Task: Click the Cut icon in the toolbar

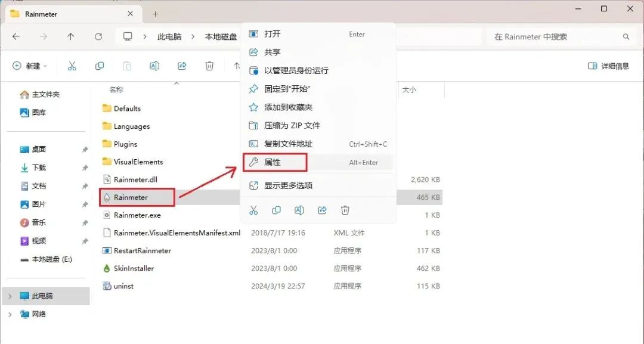Action: (72, 66)
